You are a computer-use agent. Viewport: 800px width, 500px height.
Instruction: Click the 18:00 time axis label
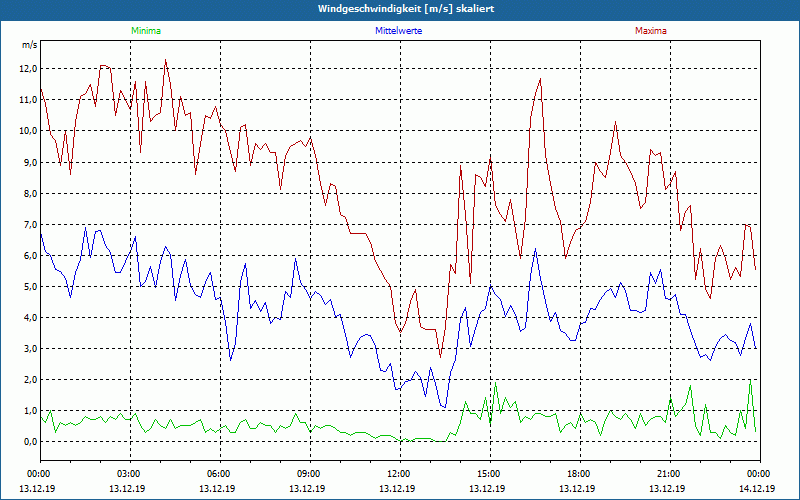point(580,474)
